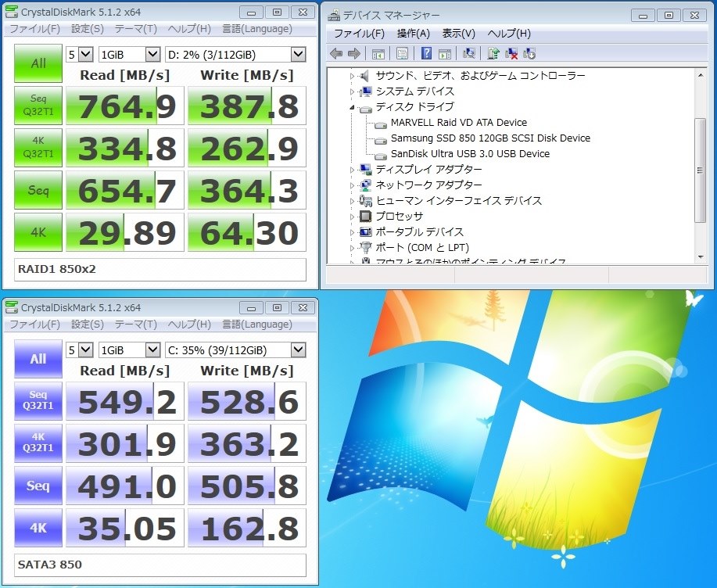Open テーマ(T) menu in green CrystalDiskMark
717x588 pixels.
point(136,29)
